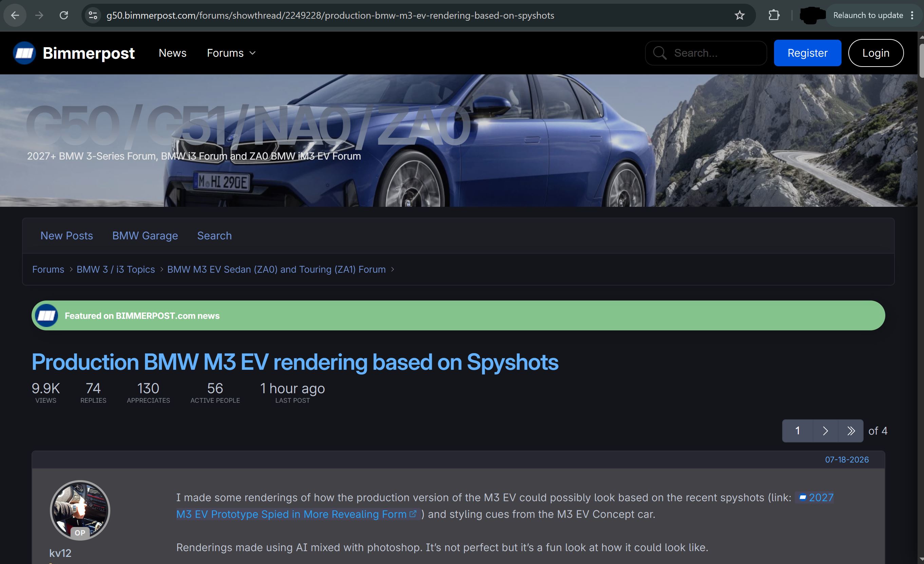Go back to the previous page
The width and height of the screenshot is (924, 564).
15,15
